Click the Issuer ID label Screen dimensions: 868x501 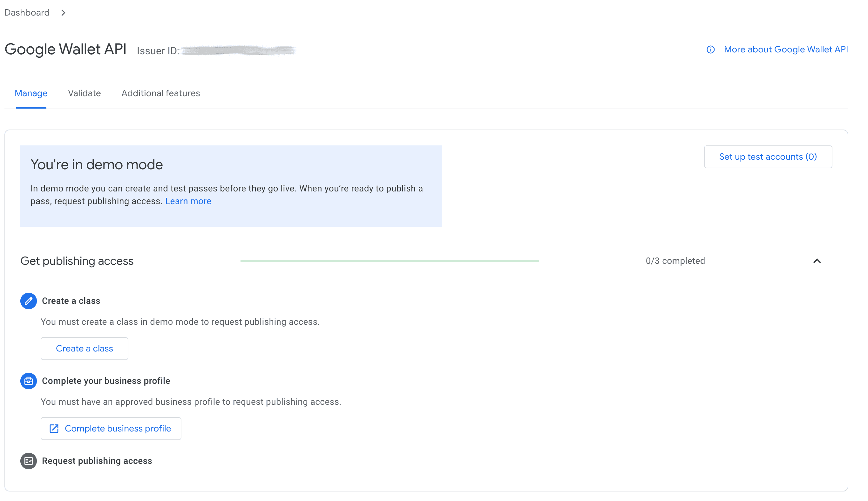[x=158, y=50]
